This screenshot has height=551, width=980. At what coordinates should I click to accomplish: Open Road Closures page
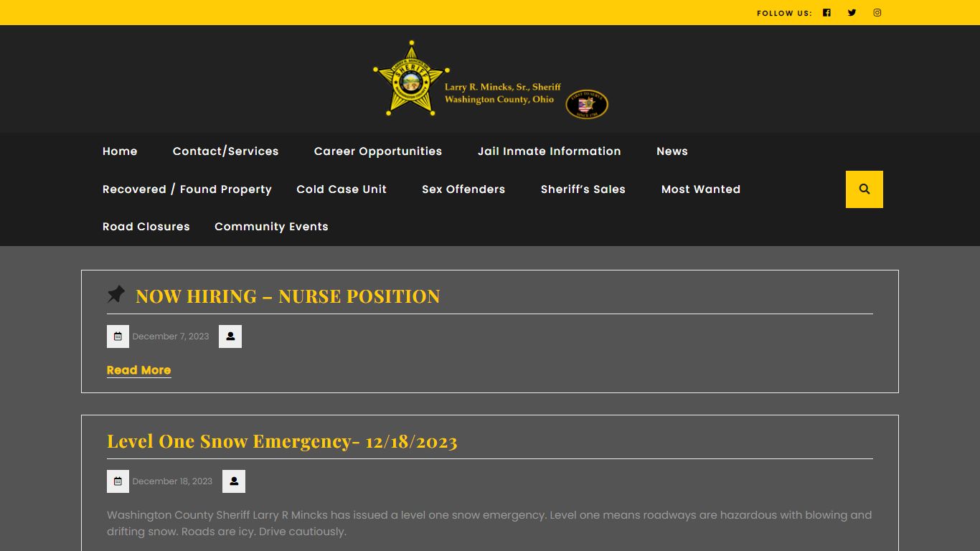pyautogui.click(x=146, y=227)
